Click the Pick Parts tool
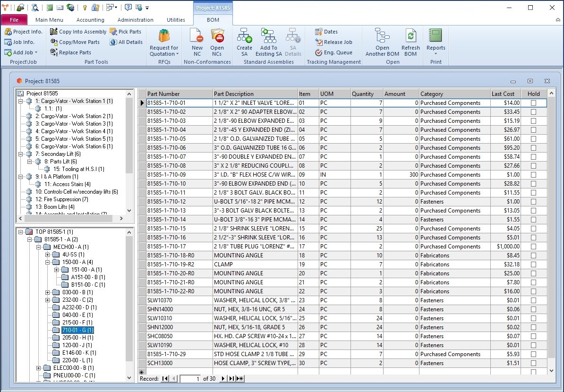The image size is (564, 392). tap(126, 32)
